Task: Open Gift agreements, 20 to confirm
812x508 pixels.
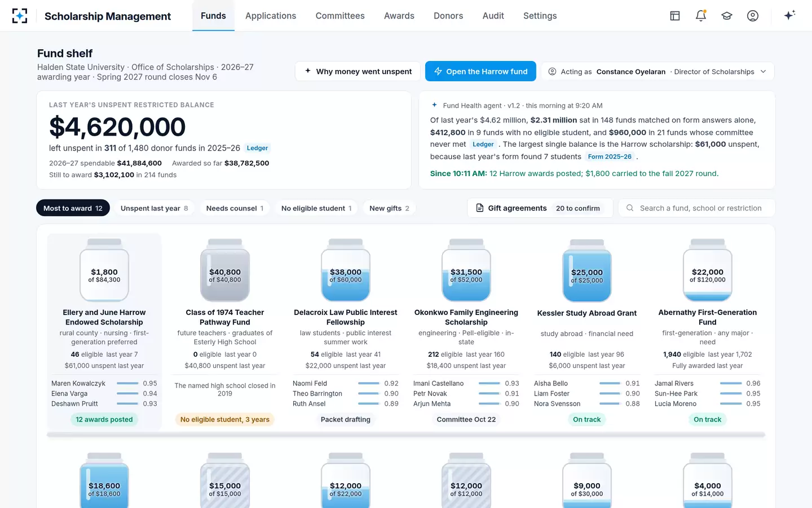Action: tap(540, 208)
